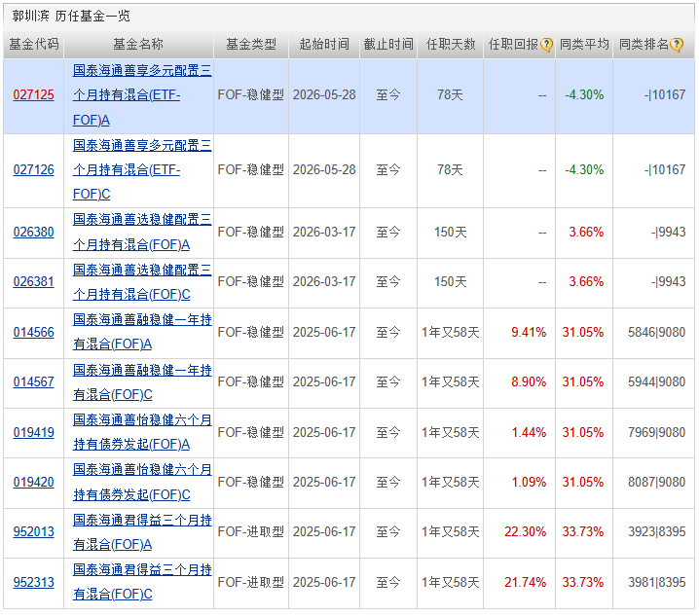Click the 基金名称 column header
699x616 pixels.
click(x=138, y=44)
